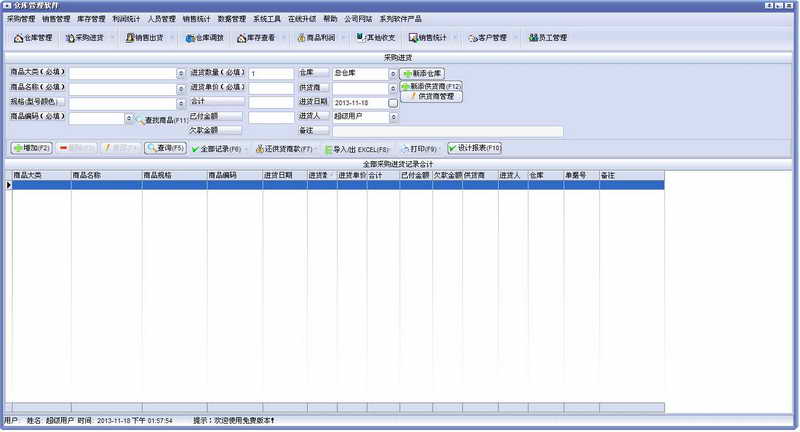Click the 备注 input field

[448, 132]
